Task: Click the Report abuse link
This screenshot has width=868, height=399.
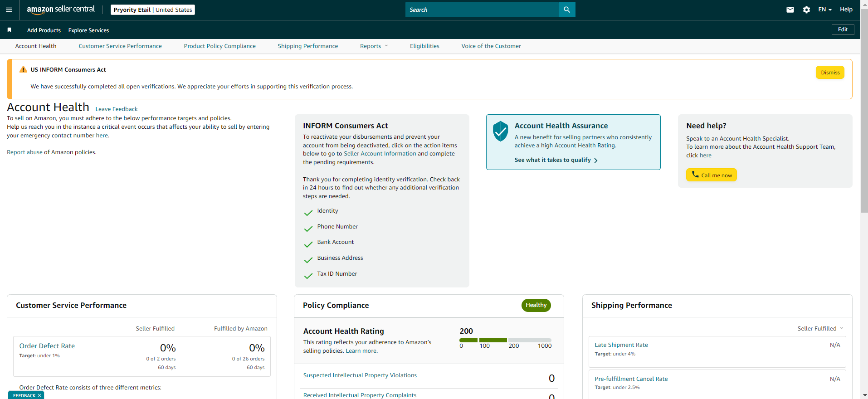Action: click(24, 152)
